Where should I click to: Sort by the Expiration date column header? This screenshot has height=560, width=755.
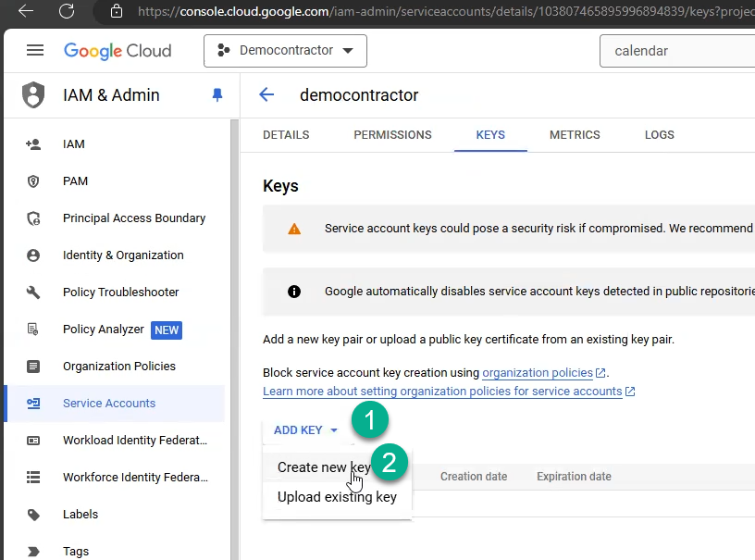tap(574, 477)
